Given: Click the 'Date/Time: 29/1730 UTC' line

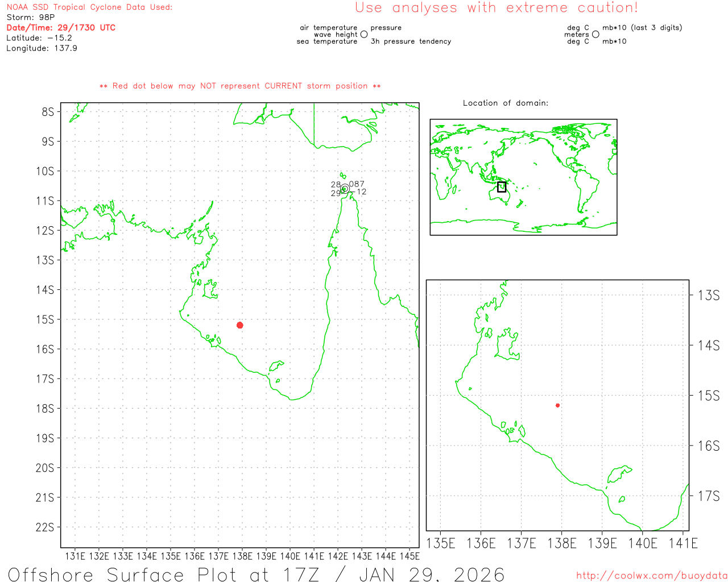Looking at the screenshot, I should point(61,28).
